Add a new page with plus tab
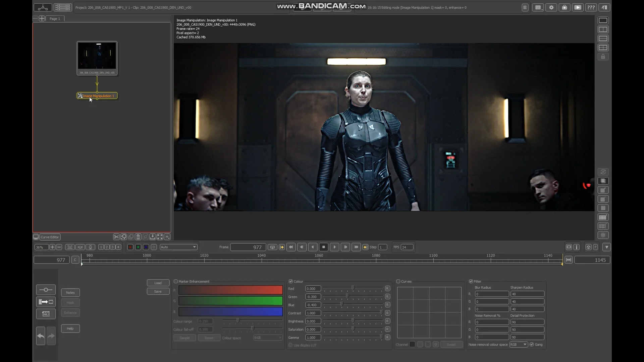Viewport: 644px width, 362px height. click(x=42, y=18)
